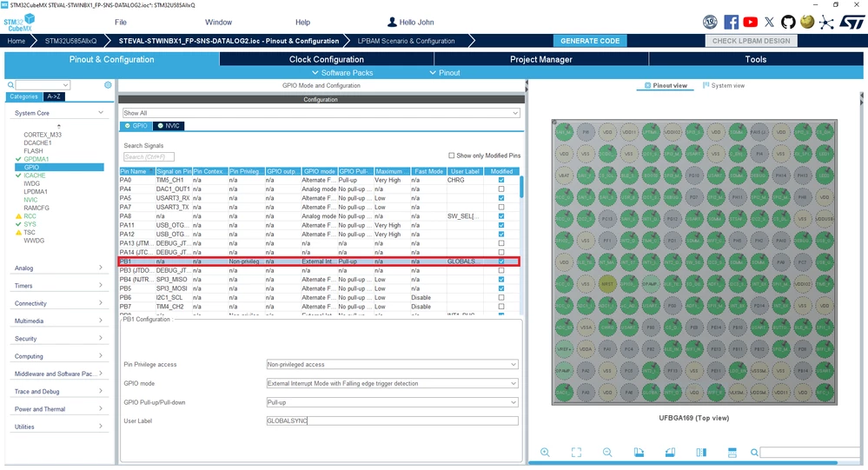Open the File menu
Image resolution: width=868 pixels, height=470 pixels.
121,22
